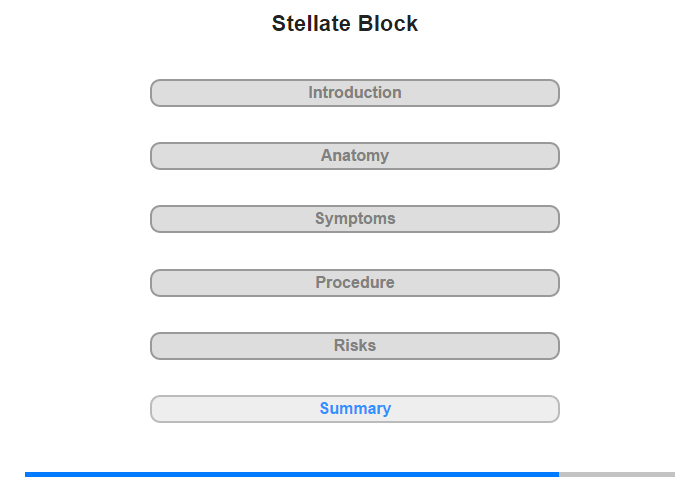The height and width of the screenshot is (480, 700).
Task: Open the Introduction section
Action: click(x=354, y=93)
